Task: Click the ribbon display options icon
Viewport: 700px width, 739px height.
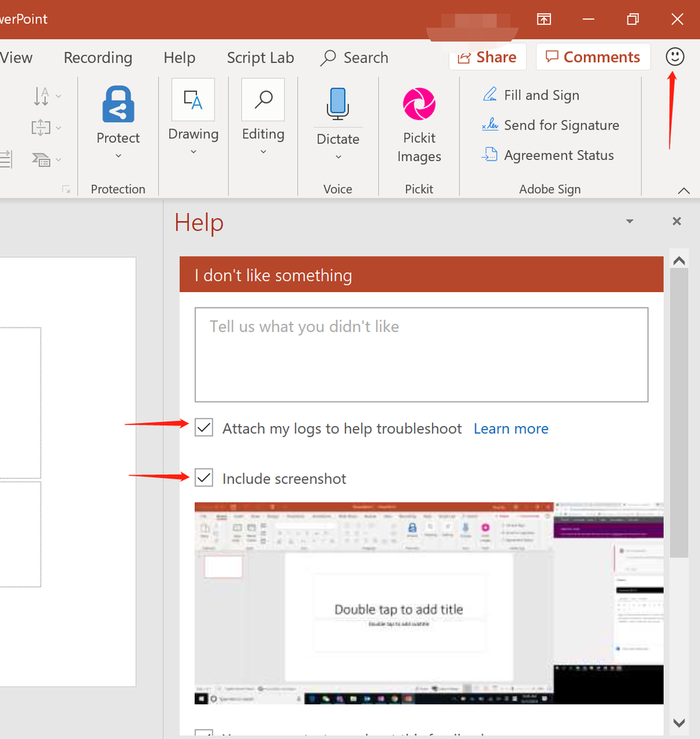Action: click(544, 19)
